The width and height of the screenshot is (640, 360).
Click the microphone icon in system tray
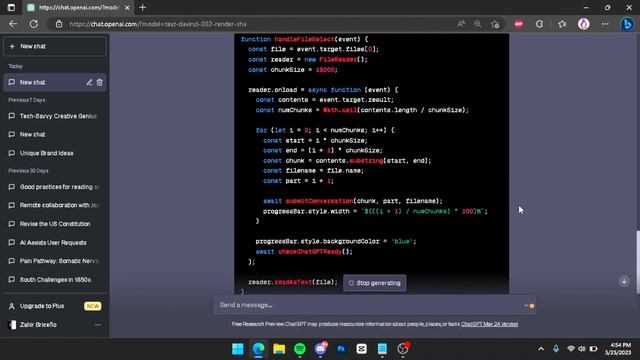556,349
